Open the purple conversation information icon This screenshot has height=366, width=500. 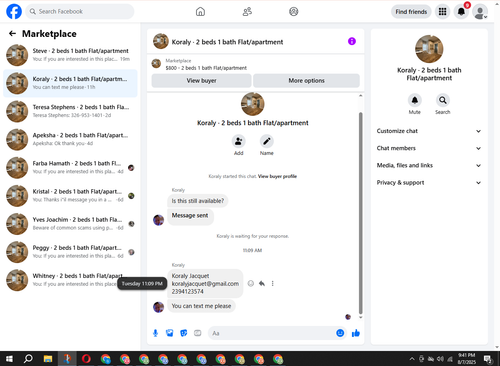coord(352,41)
